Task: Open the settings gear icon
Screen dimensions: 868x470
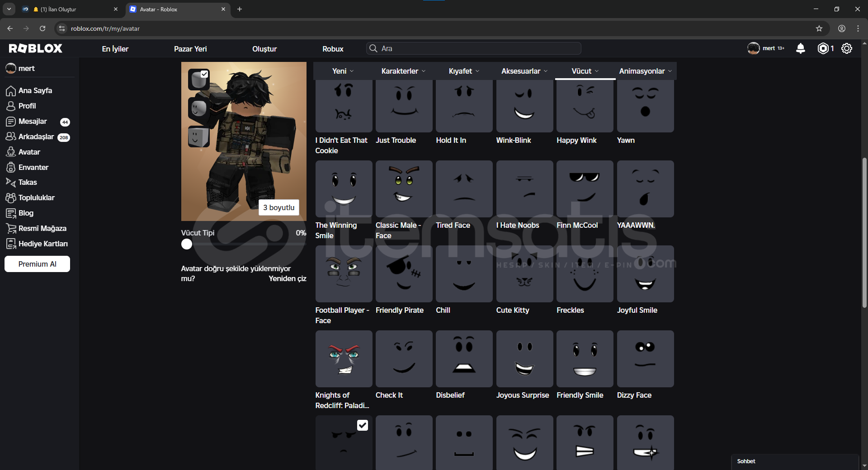Action: click(x=847, y=48)
